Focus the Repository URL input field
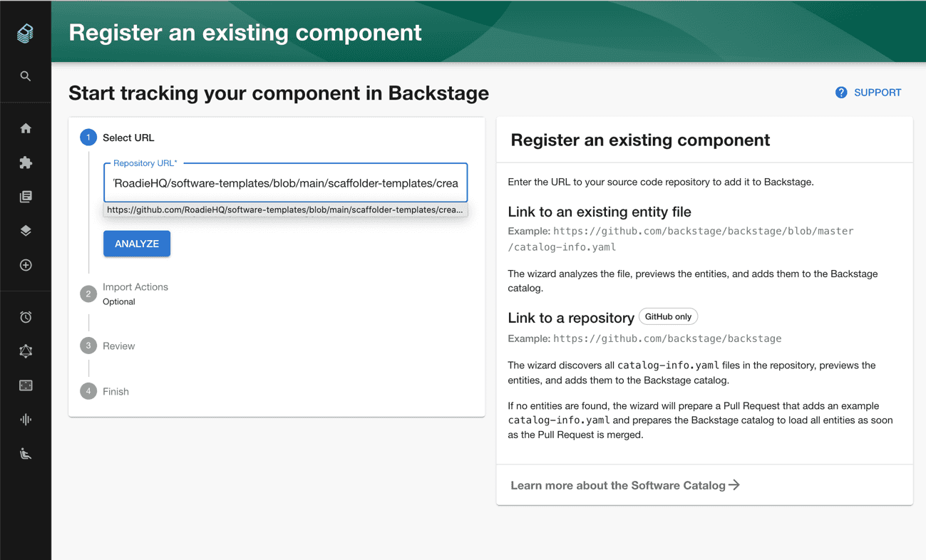Image resolution: width=926 pixels, height=560 pixels. tap(286, 183)
